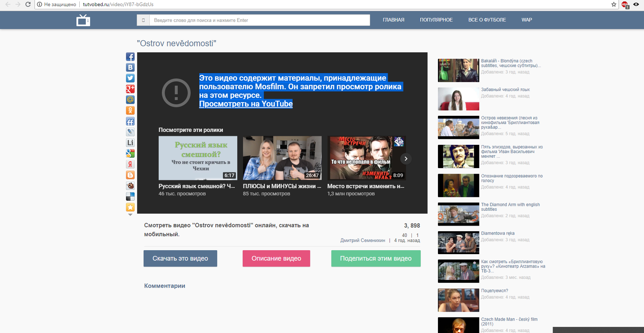This screenshot has width=644, height=333.
Task: Bookmark this page with the star icon
Action: click(x=614, y=4)
